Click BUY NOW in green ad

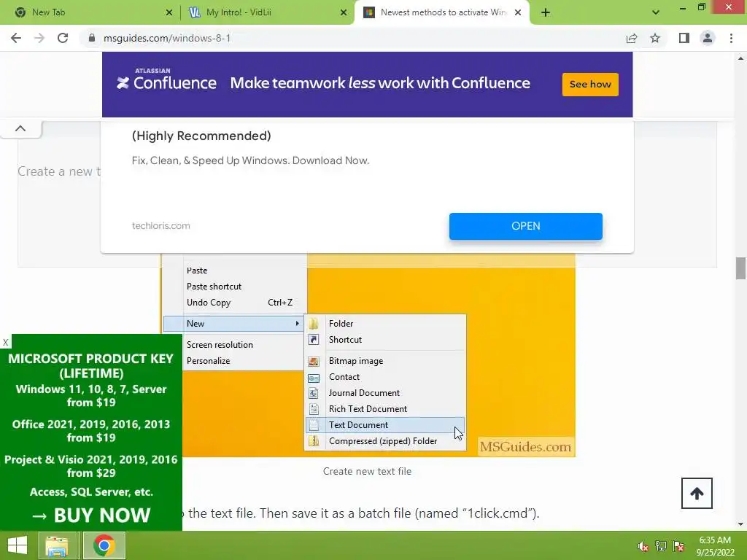(x=91, y=516)
